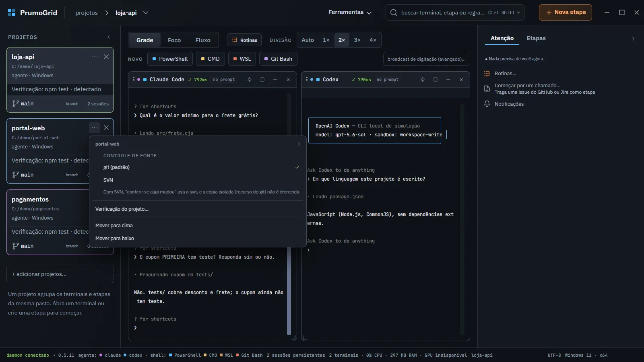This screenshot has height=362, width=644.
Task: Click the square icon in the Codex terminal header
Action: [435, 80]
